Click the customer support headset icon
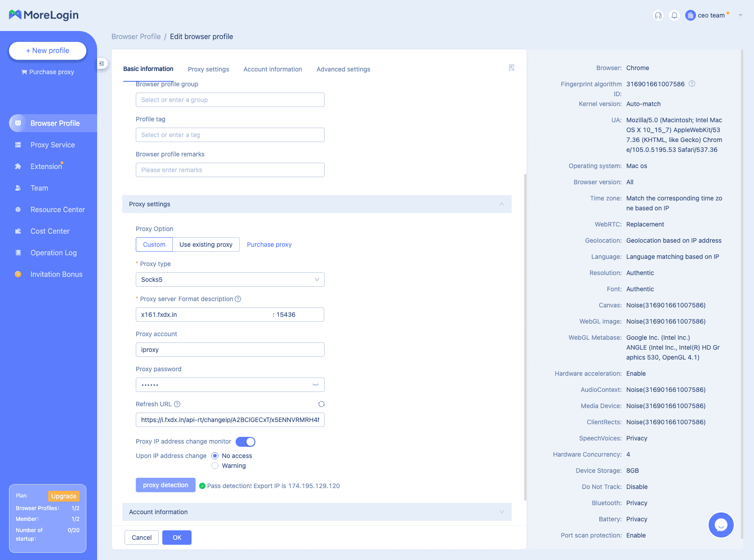The image size is (754, 560). click(658, 15)
